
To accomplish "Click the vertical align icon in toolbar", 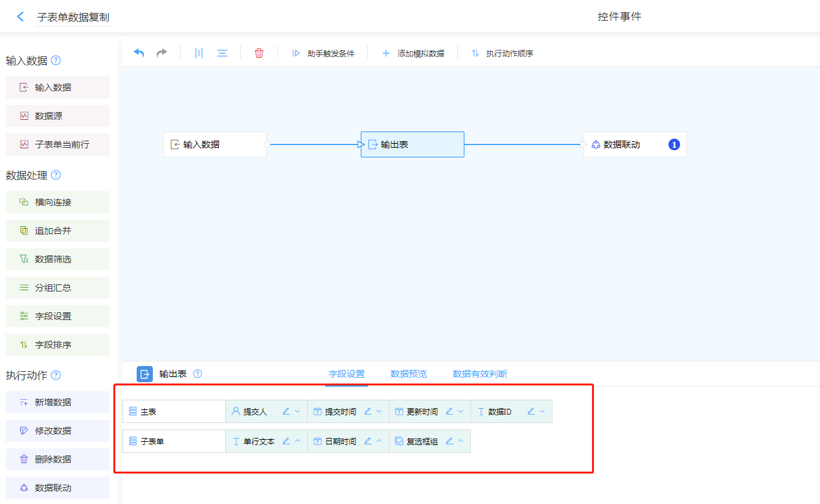I will [x=199, y=53].
